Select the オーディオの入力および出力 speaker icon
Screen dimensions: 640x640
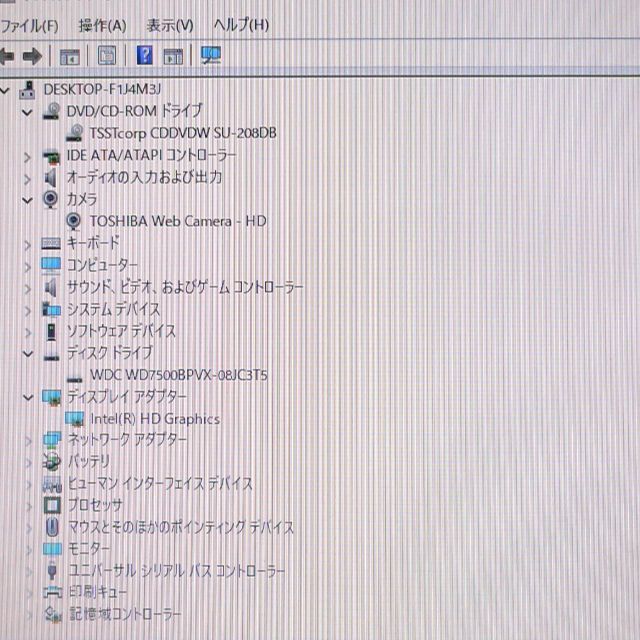[51, 178]
